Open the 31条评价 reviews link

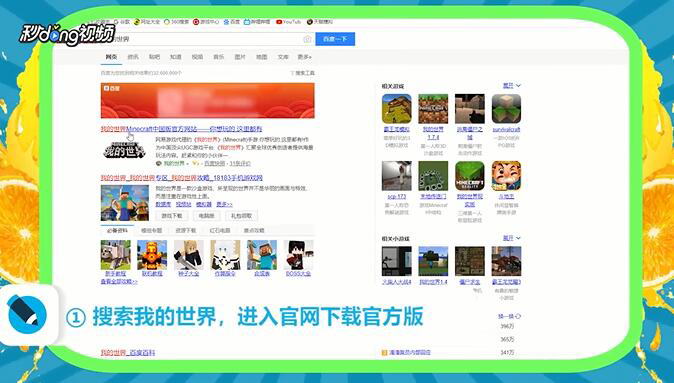pos(240,163)
